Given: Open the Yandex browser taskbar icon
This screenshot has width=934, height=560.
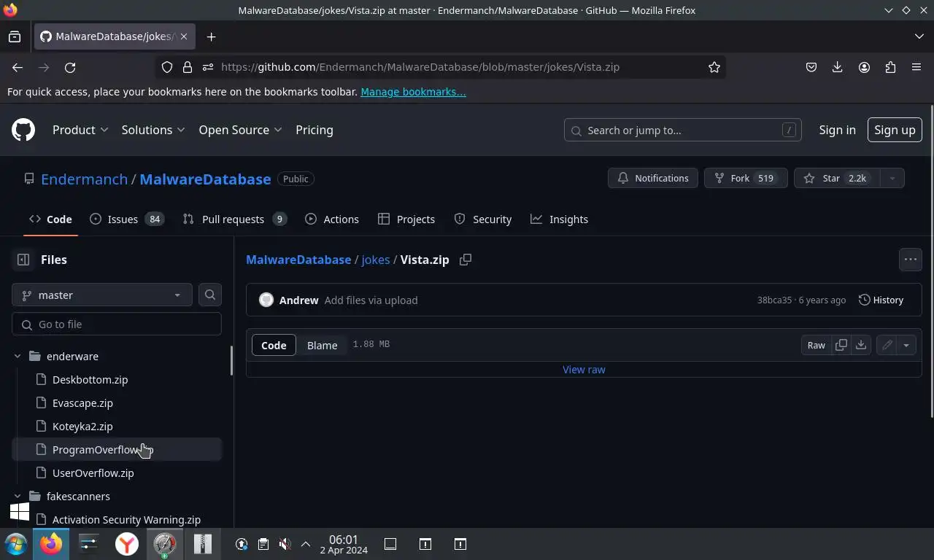Looking at the screenshot, I should tap(127, 544).
